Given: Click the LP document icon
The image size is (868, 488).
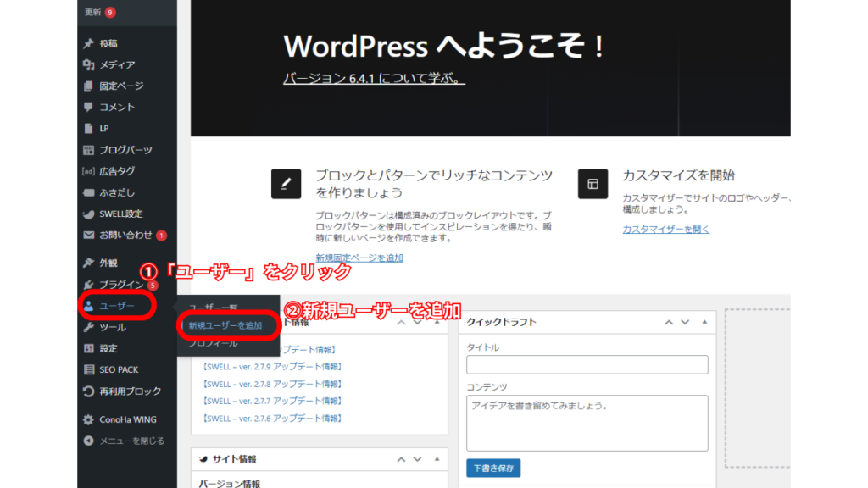Looking at the screenshot, I should [88, 129].
